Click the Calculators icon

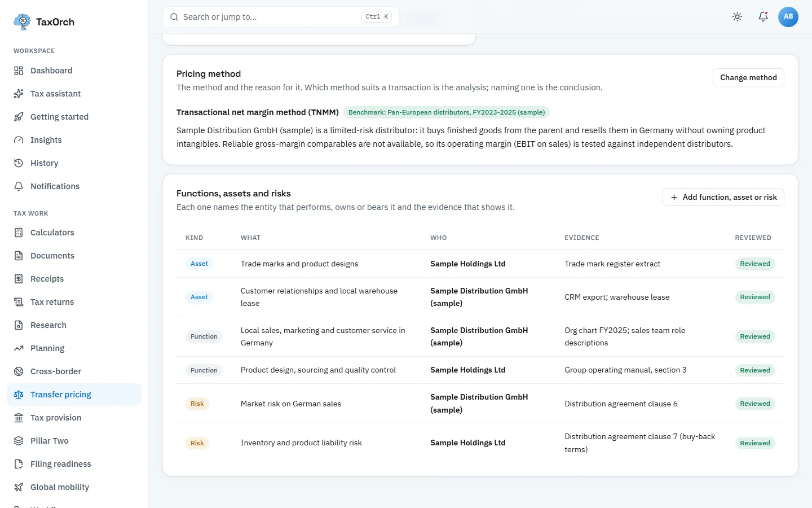click(x=19, y=233)
